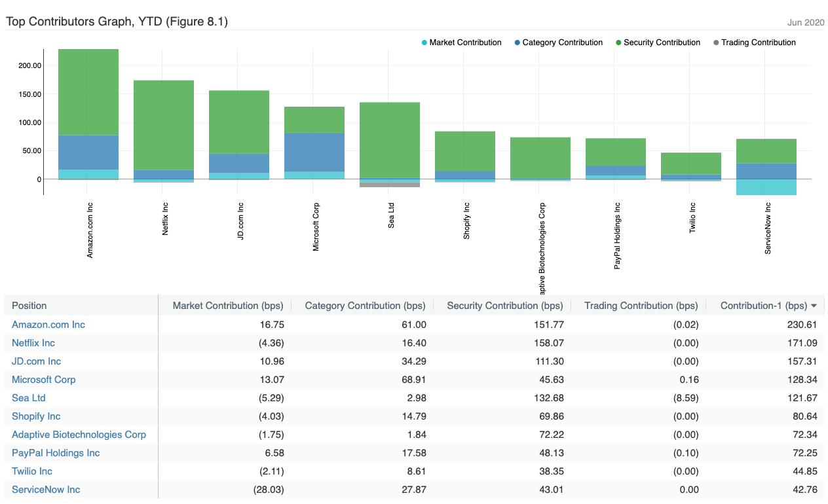
Task: Click Netflix green security contribution bar
Action: 164,125
